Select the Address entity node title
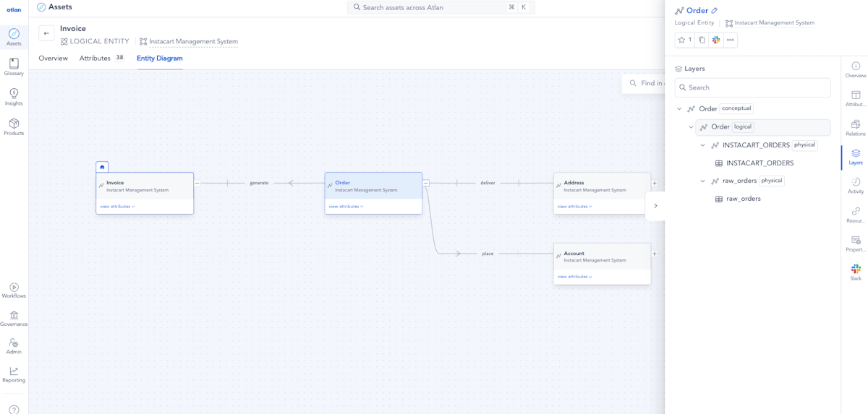 [574, 183]
